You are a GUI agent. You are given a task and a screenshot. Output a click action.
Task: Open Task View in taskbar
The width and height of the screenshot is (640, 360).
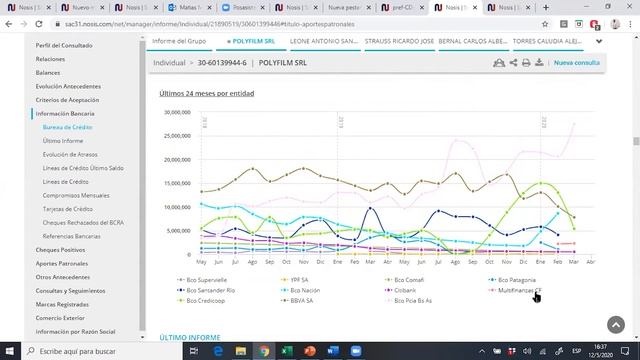[x=194, y=351]
